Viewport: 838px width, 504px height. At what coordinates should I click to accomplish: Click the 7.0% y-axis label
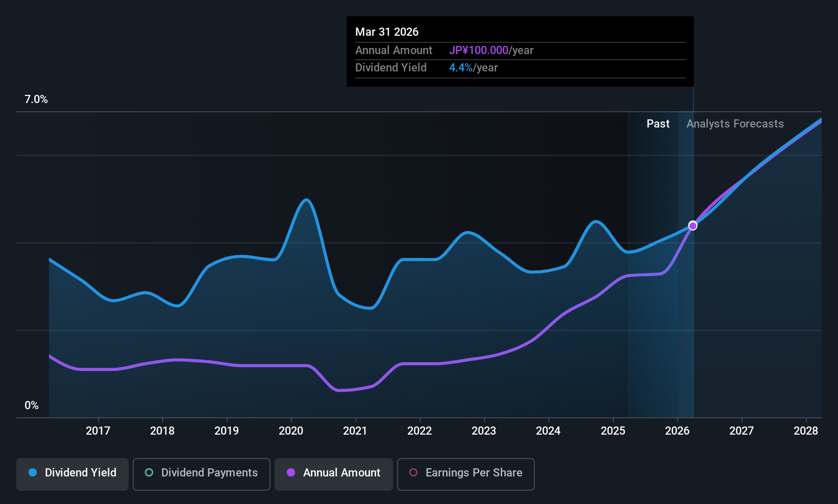36,99
